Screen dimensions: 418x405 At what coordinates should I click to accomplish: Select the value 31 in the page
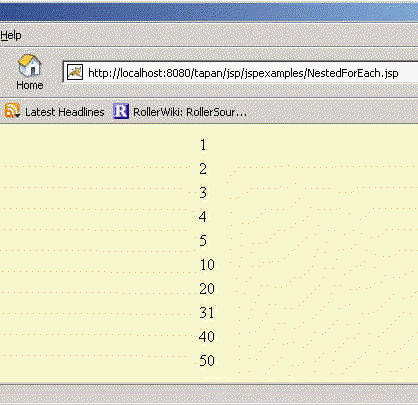[x=207, y=313]
